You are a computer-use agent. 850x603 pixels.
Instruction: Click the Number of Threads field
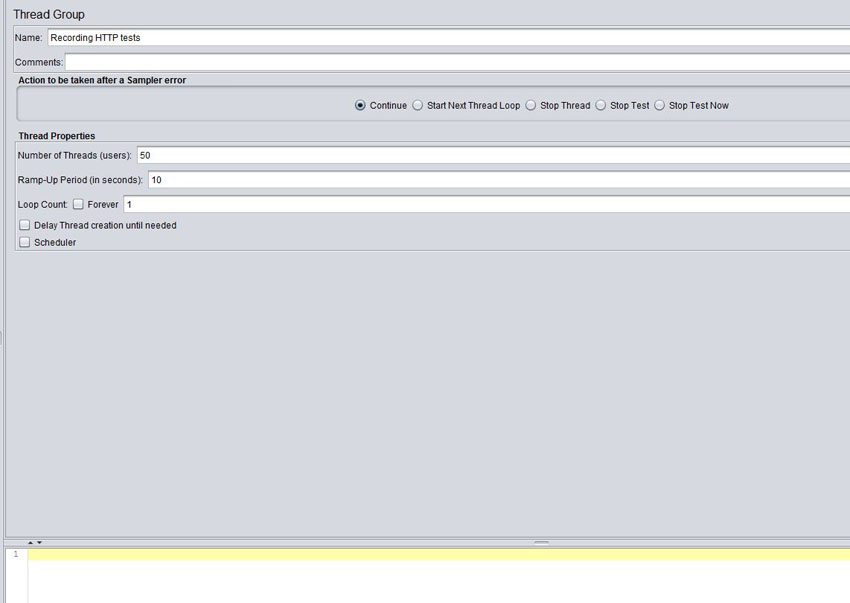pyautogui.click(x=493, y=155)
